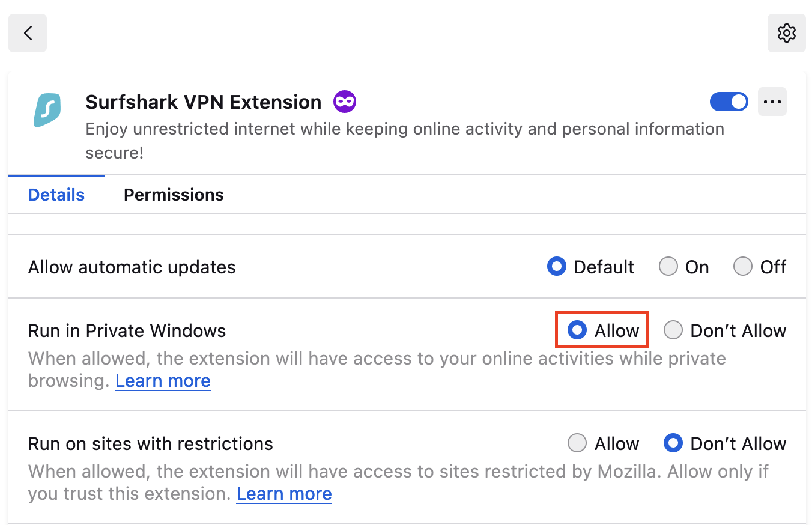Navigate back using the back arrow

(27, 33)
